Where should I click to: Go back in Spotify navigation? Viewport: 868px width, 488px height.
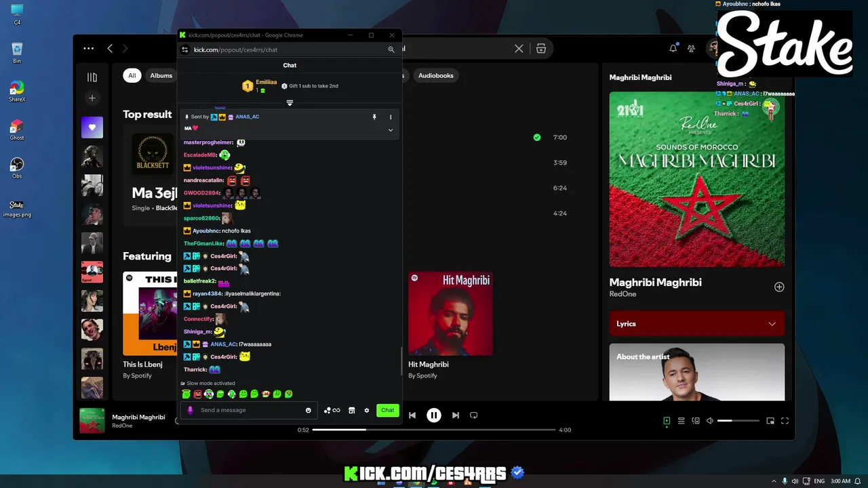110,48
